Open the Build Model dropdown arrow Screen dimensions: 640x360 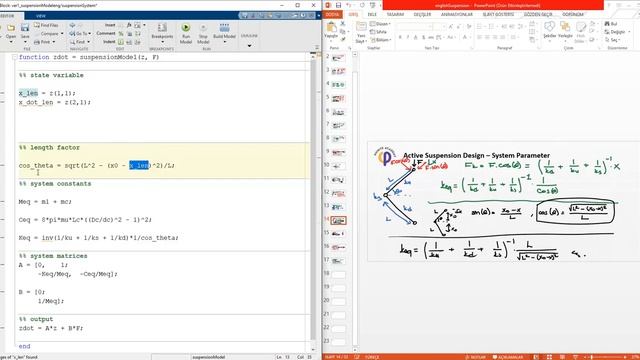224,42
